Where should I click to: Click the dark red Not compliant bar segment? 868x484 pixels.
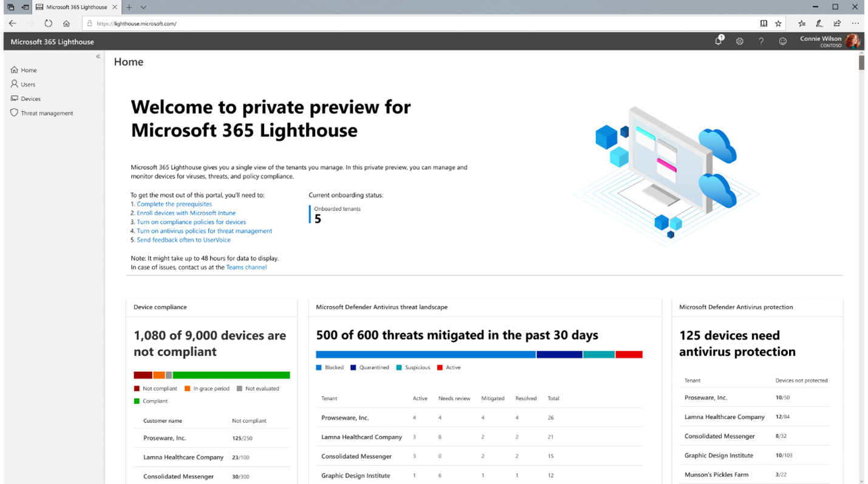pos(143,375)
